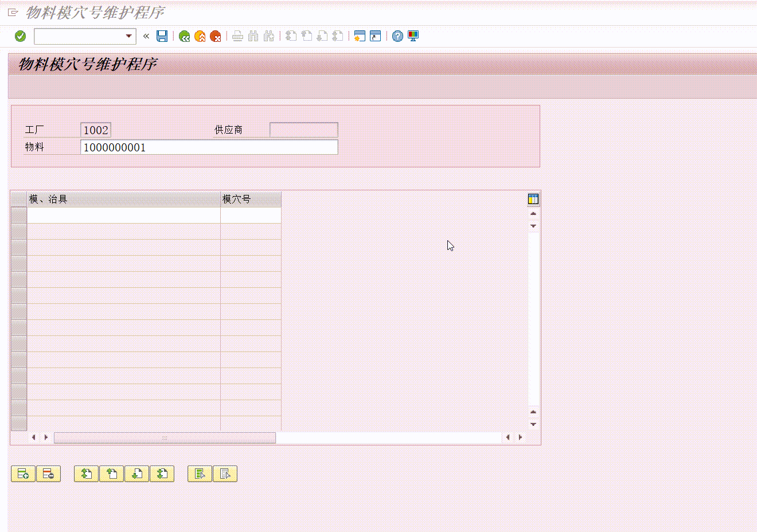Select the 模穴号 column header
The height and width of the screenshot is (532, 757).
(x=251, y=199)
